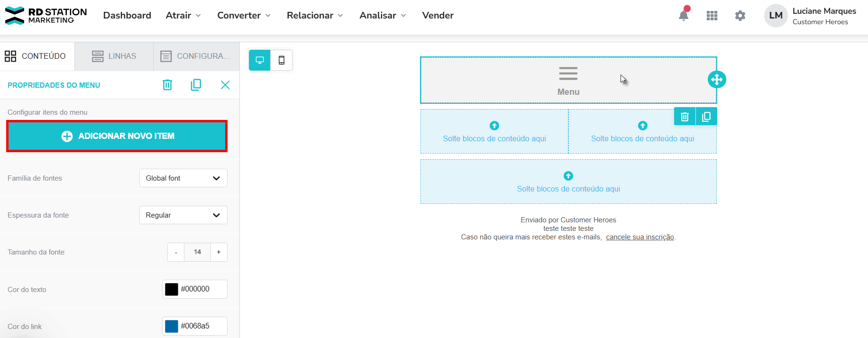Delete the two-column row in canvas
This screenshot has height=338, width=868.
click(x=685, y=117)
